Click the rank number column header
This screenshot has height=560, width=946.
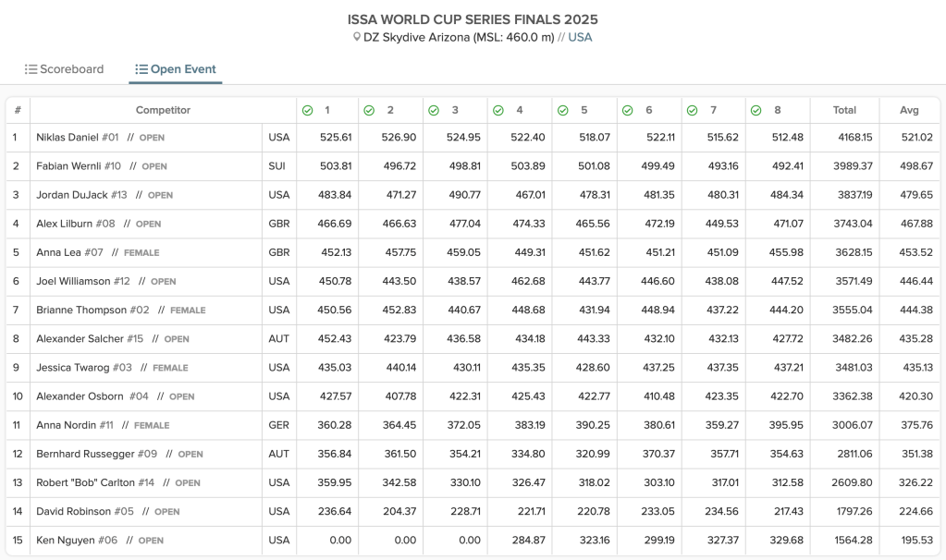pos(18,110)
